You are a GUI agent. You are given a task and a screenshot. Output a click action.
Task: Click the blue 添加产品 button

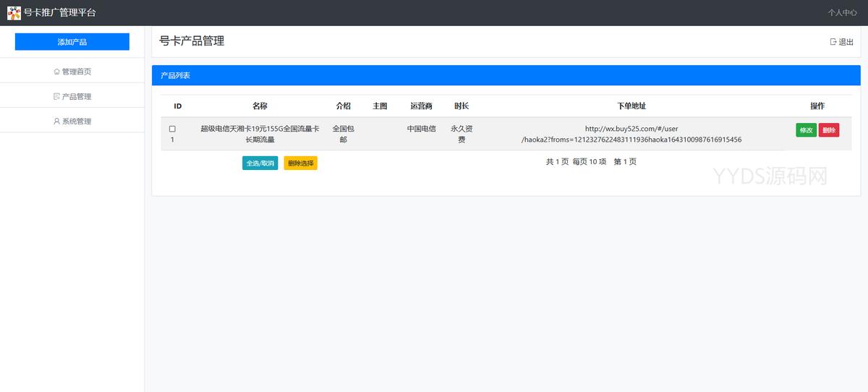click(72, 42)
